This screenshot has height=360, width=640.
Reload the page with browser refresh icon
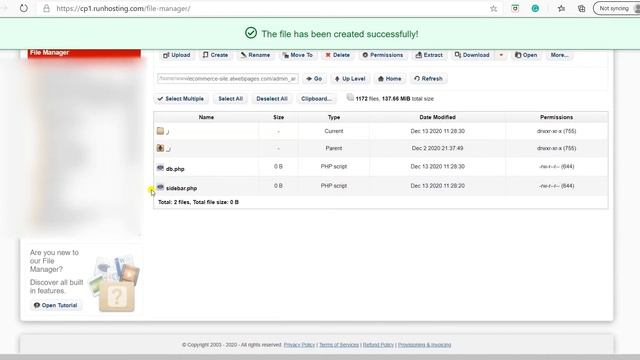coord(24,8)
